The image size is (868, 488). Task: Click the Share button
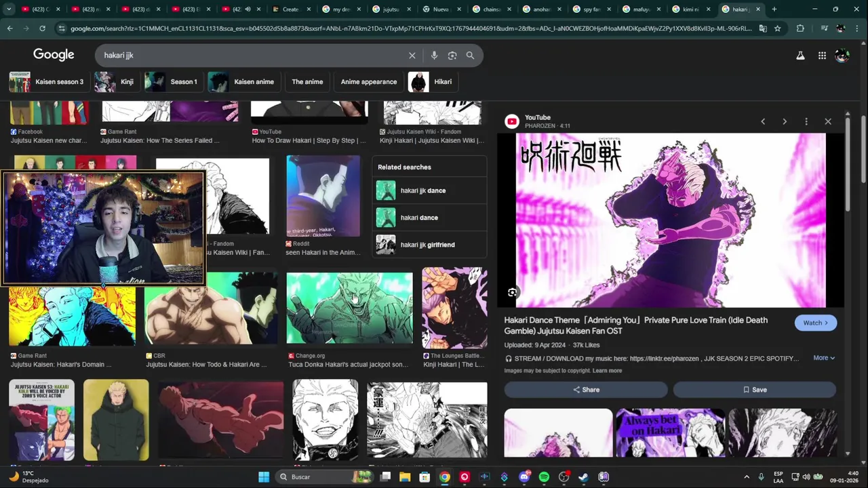click(x=586, y=390)
